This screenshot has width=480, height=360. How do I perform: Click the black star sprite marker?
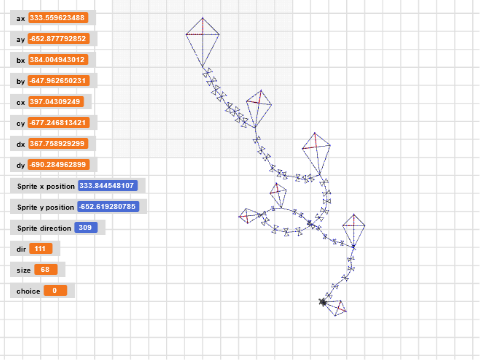point(322,302)
